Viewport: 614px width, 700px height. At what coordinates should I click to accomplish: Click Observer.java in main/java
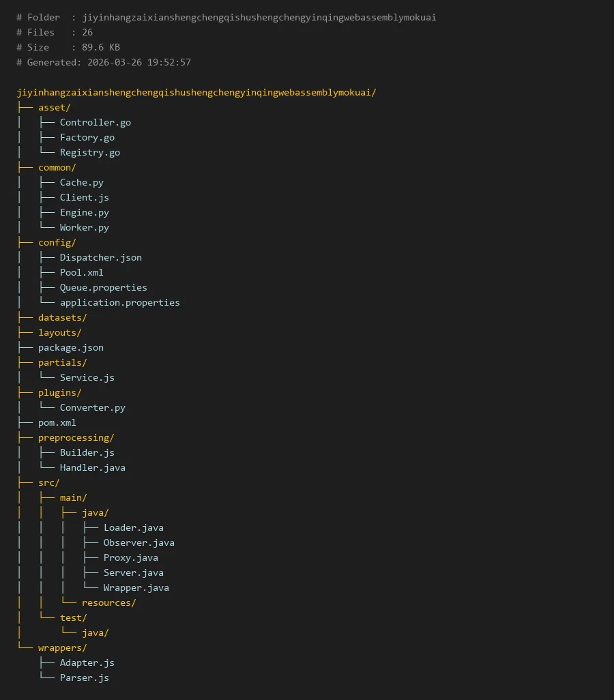tap(138, 542)
